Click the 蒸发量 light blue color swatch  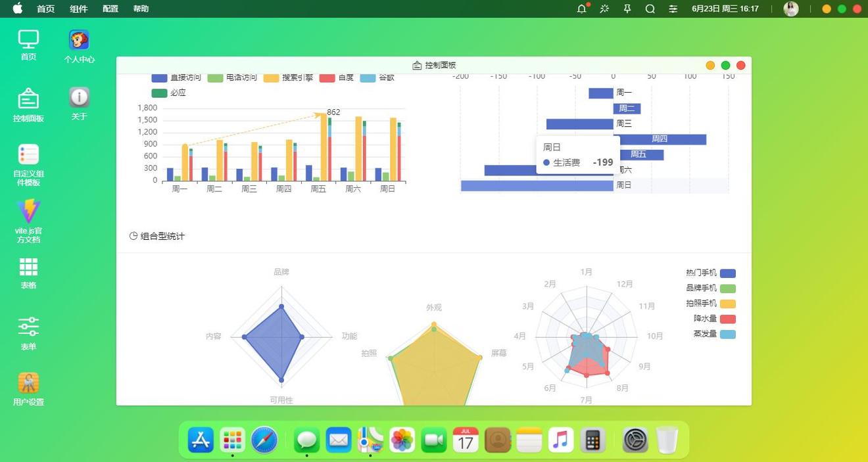click(727, 335)
